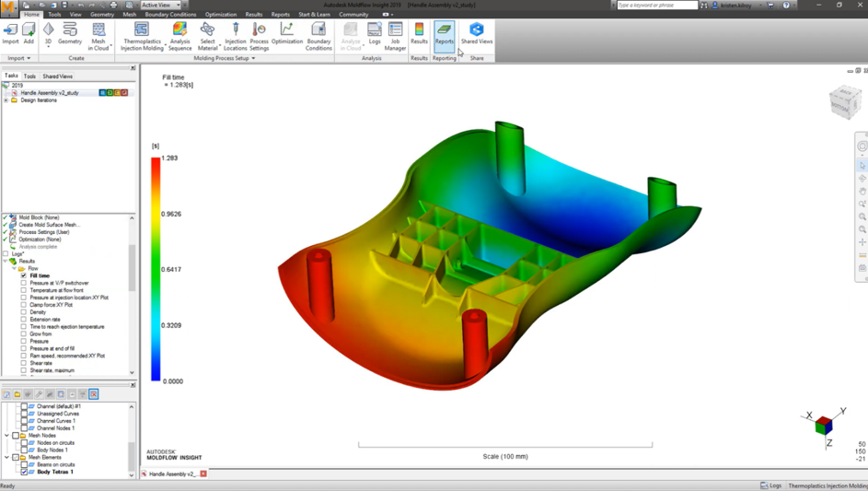Open Shared Views from the ribbon
The height and width of the screenshot is (491, 868).
point(477,33)
